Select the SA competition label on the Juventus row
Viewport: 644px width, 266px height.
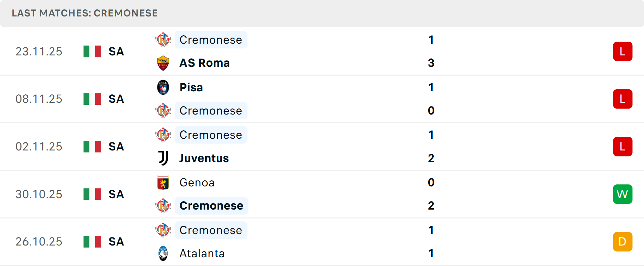[x=116, y=146]
